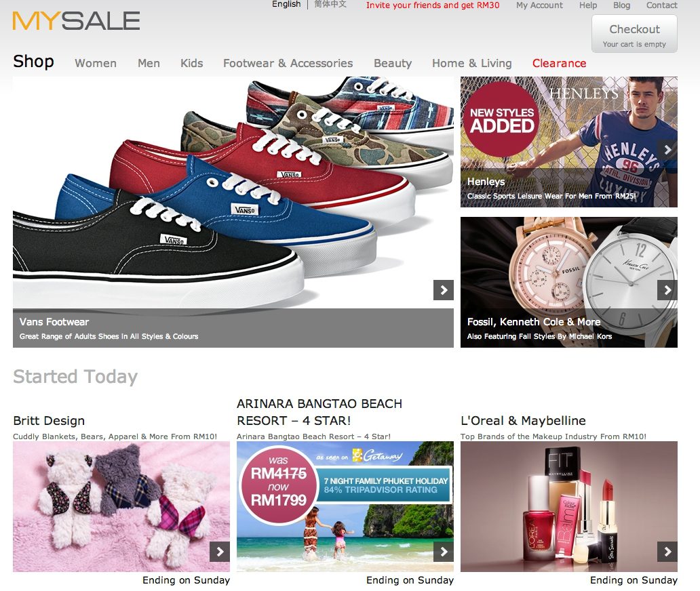Viewport: 700px width, 591px height.
Task: Open My Account link
Action: point(539,5)
